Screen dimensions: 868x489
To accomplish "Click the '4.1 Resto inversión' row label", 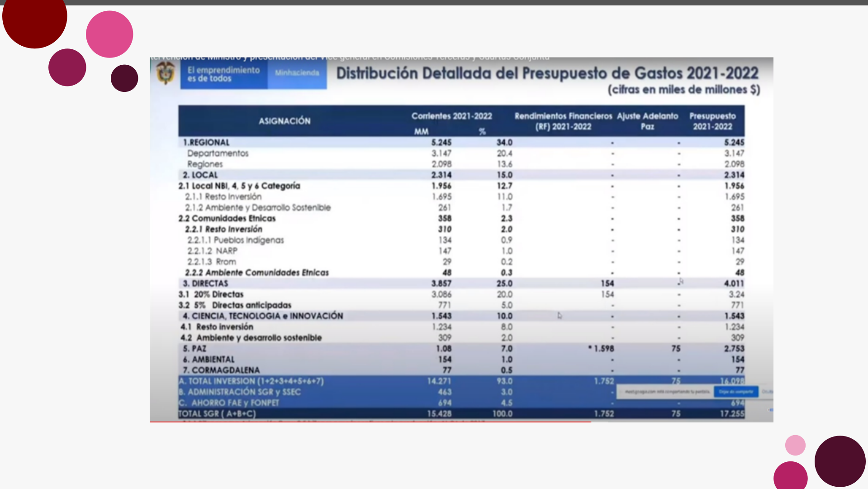I will (x=217, y=327).
